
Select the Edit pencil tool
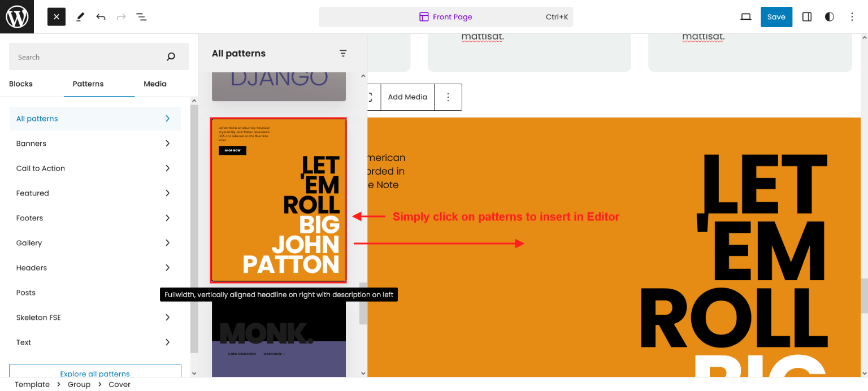point(80,17)
